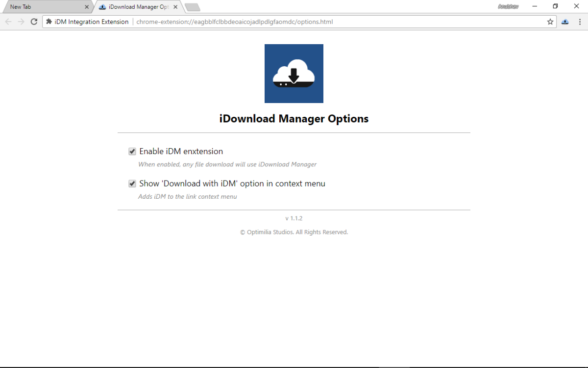
Task: Minimize the Chrome window
Action: pos(534,6)
